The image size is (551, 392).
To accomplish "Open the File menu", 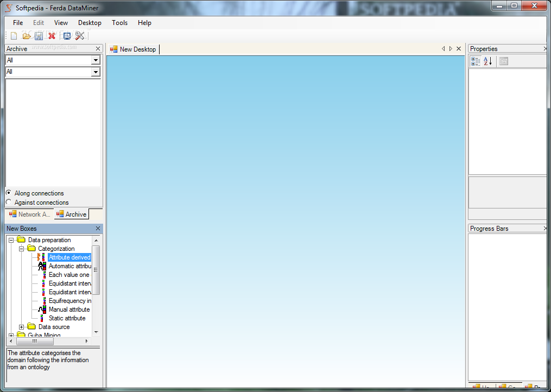I will coord(18,22).
